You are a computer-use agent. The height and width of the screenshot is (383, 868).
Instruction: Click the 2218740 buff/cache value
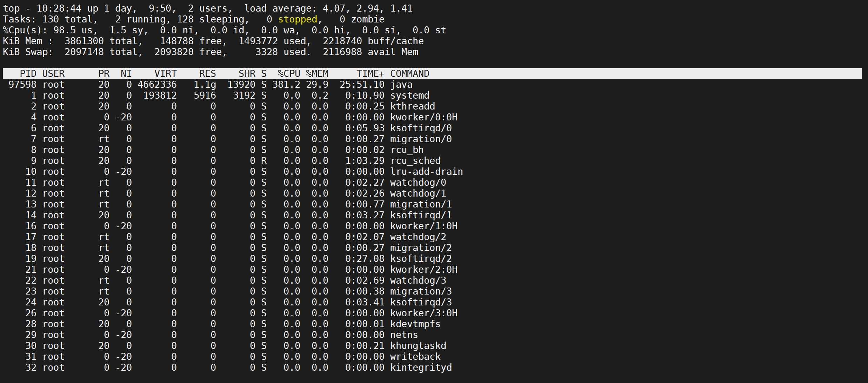click(x=342, y=41)
